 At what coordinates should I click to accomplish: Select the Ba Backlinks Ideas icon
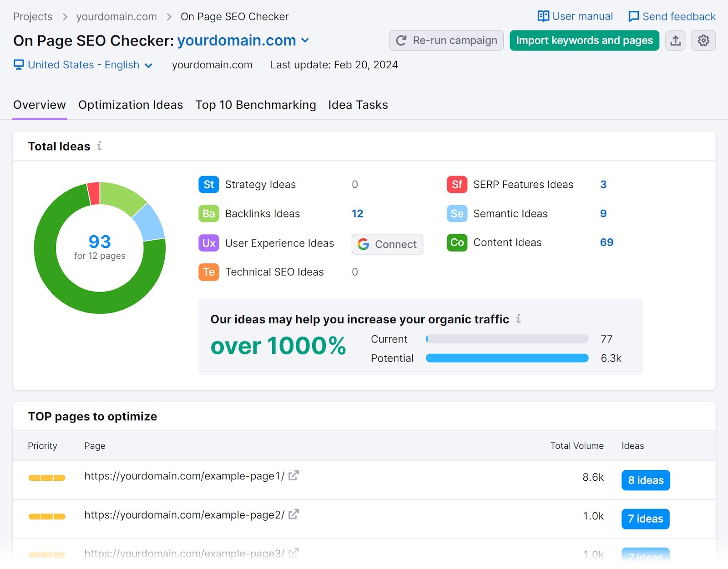(x=208, y=213)
